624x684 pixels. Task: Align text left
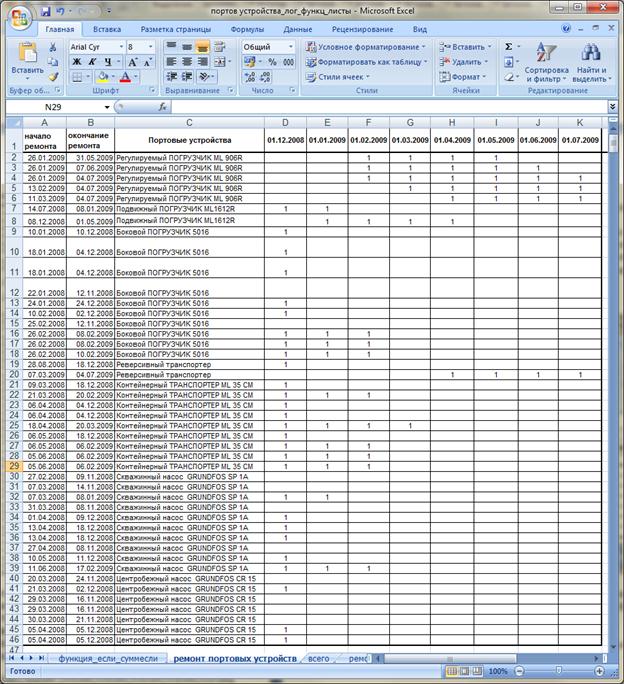(x=171, y=62)
